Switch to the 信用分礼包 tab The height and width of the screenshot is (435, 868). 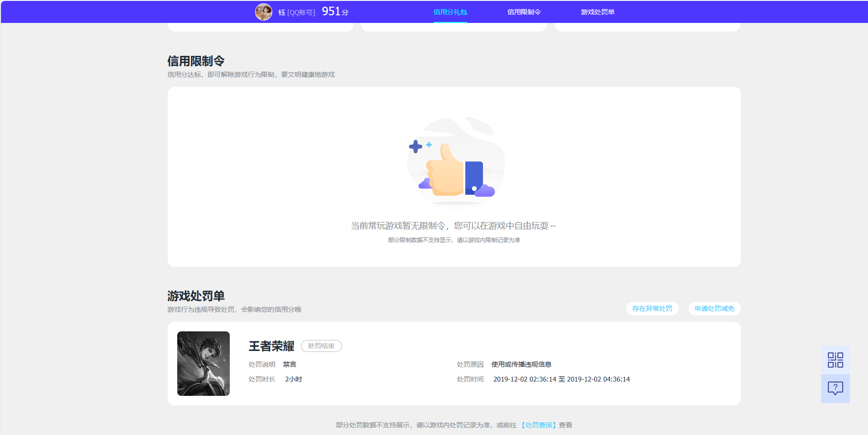tap(450, 12)
